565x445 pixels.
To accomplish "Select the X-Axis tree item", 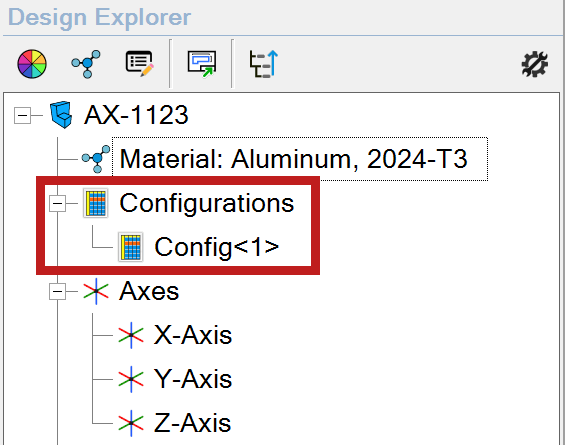I will 193,335.
